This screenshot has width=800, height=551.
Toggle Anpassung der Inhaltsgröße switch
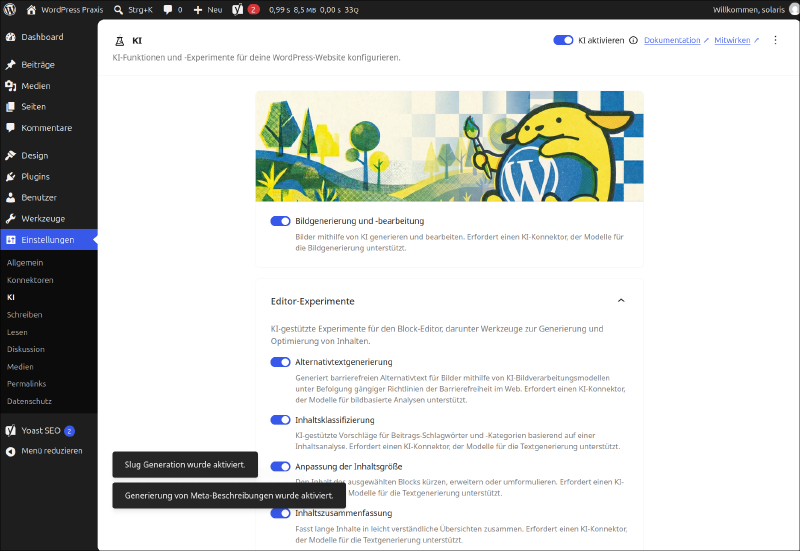click(x=280, y=466)
